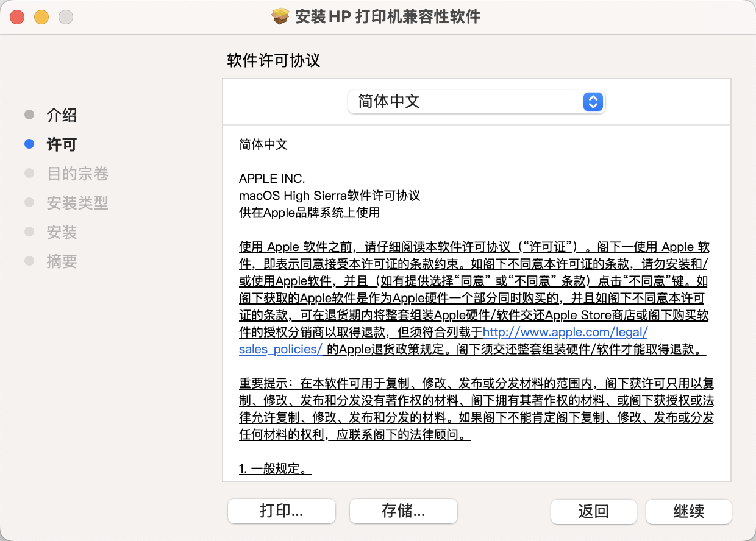Click the window title 安装 HP 打印机兼容性软件
The image size is (756, 541).
[x=388, y=16]
